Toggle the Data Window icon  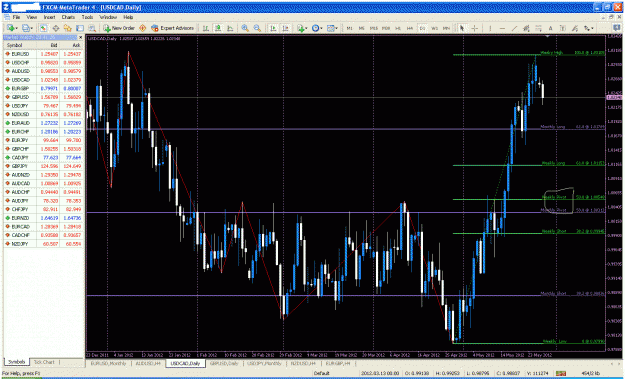pos(56,28)
